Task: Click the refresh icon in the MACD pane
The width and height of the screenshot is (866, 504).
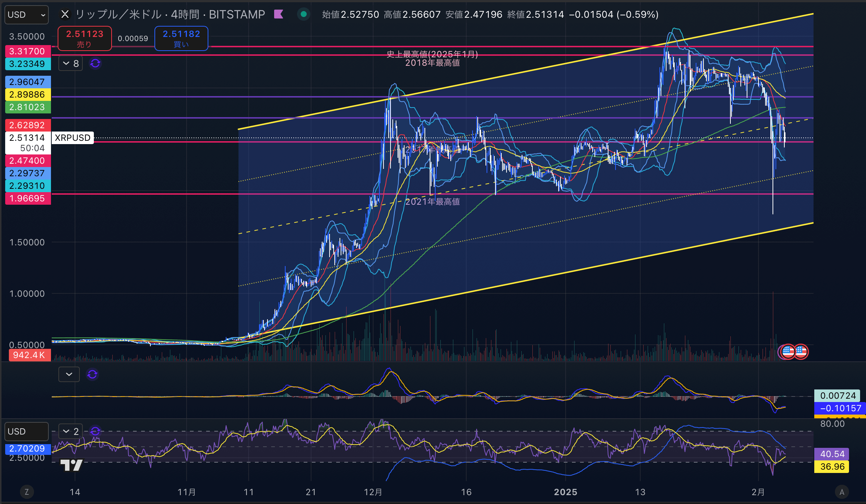Action: click(92, 374)
